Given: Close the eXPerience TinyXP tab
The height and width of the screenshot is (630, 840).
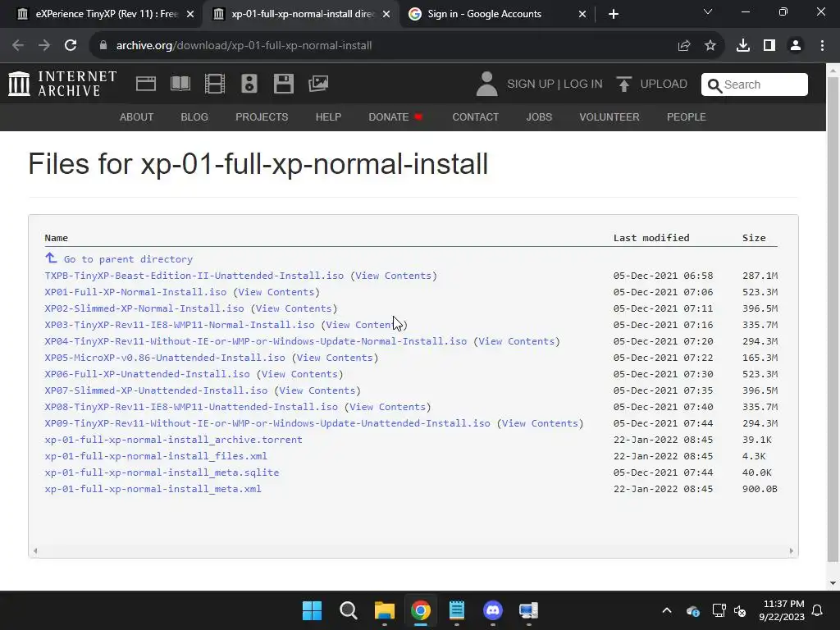Looking at the screenshot, I should [x=190, y=14].
